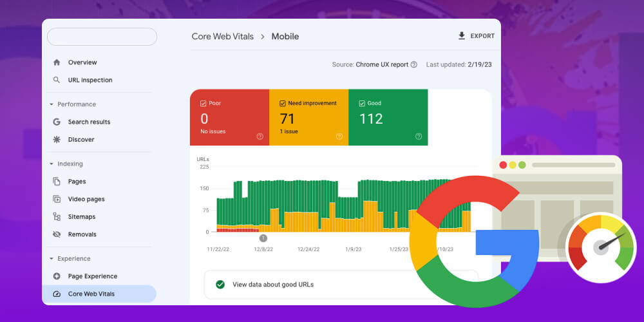Click the Removals crossed-eye icon
Screen dimensions: 644x322
point(57,234)
